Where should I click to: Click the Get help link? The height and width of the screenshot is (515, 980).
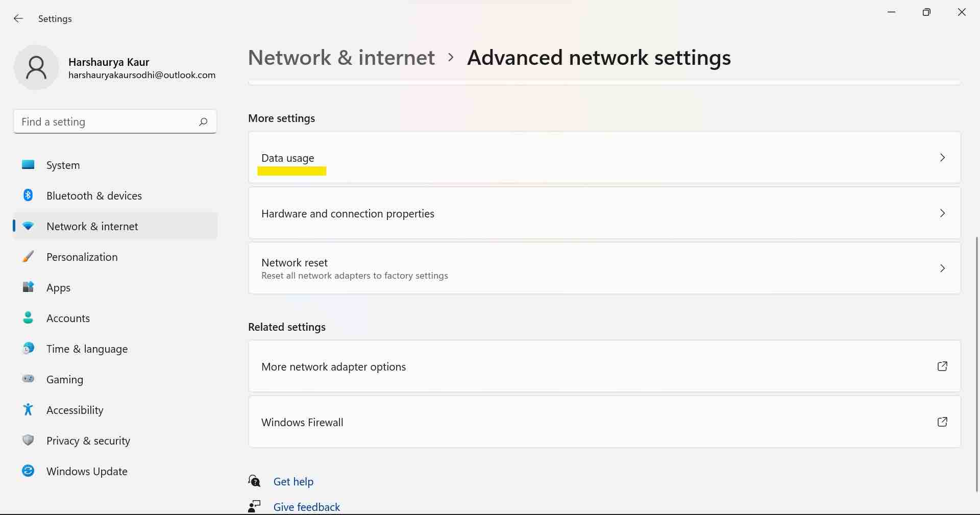(x=293, y=481)
